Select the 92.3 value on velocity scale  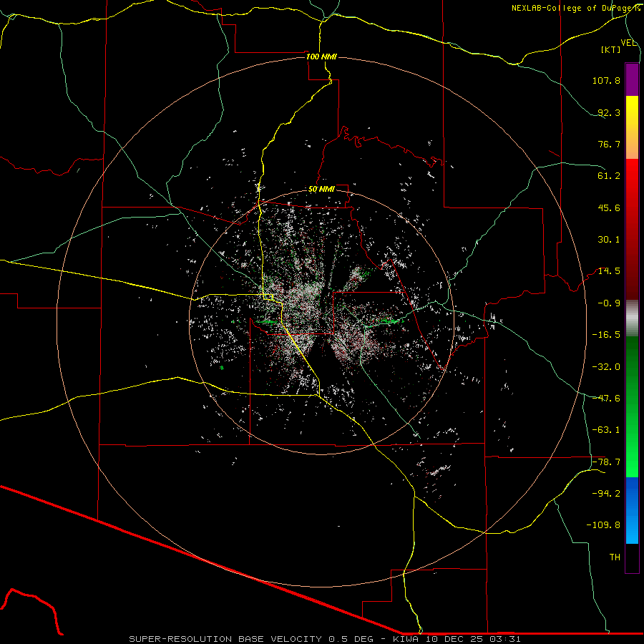(x=609, y=112)
